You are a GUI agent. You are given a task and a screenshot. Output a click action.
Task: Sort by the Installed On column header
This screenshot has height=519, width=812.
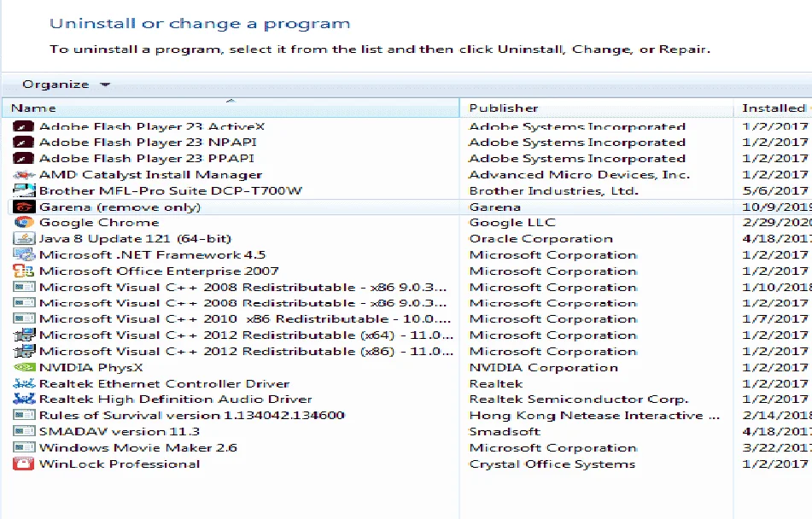[774, 108]
